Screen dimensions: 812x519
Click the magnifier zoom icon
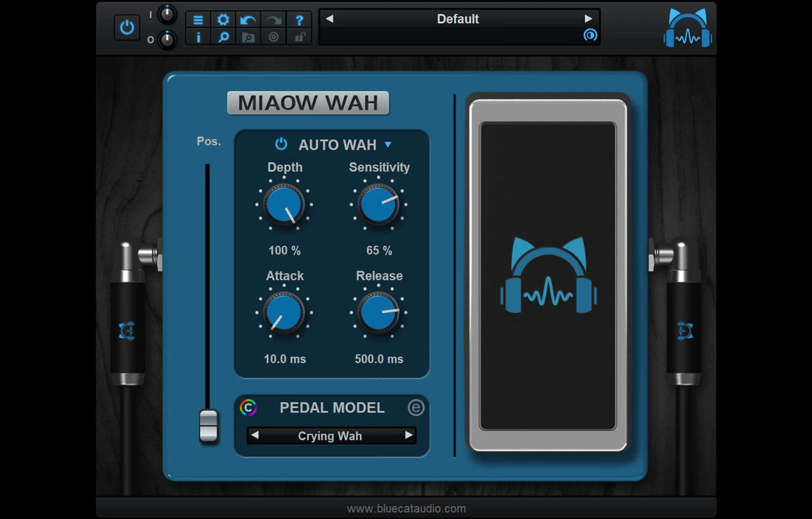pyautogui.click(x=223, y=37)
